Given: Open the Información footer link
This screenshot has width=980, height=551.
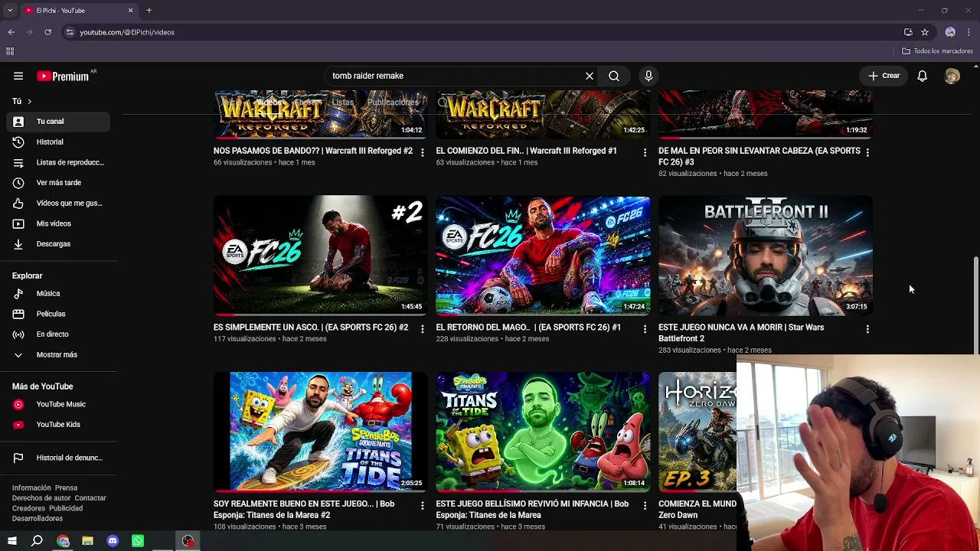Looking at the screenshot, I should (x=31, y=488).
